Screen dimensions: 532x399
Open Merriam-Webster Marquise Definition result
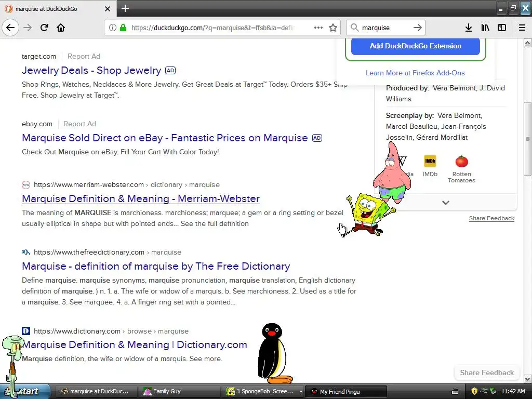click(141, 198)
